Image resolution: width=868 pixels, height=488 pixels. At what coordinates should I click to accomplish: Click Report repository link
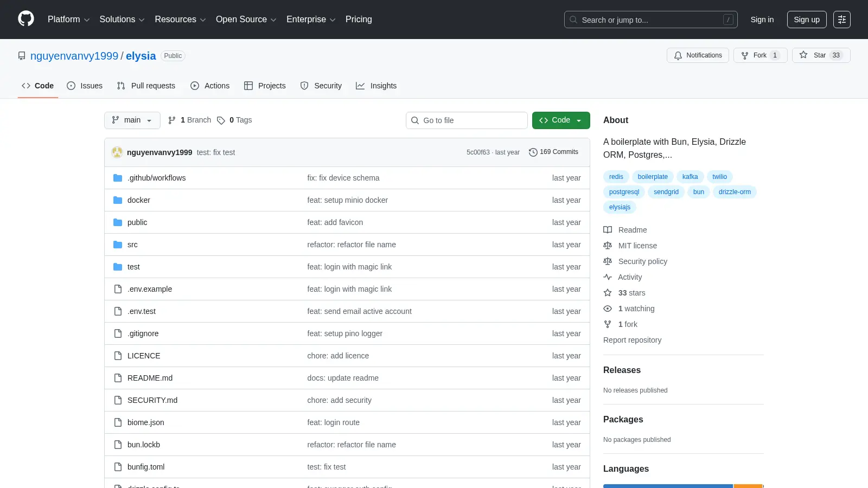click(633, 340)
